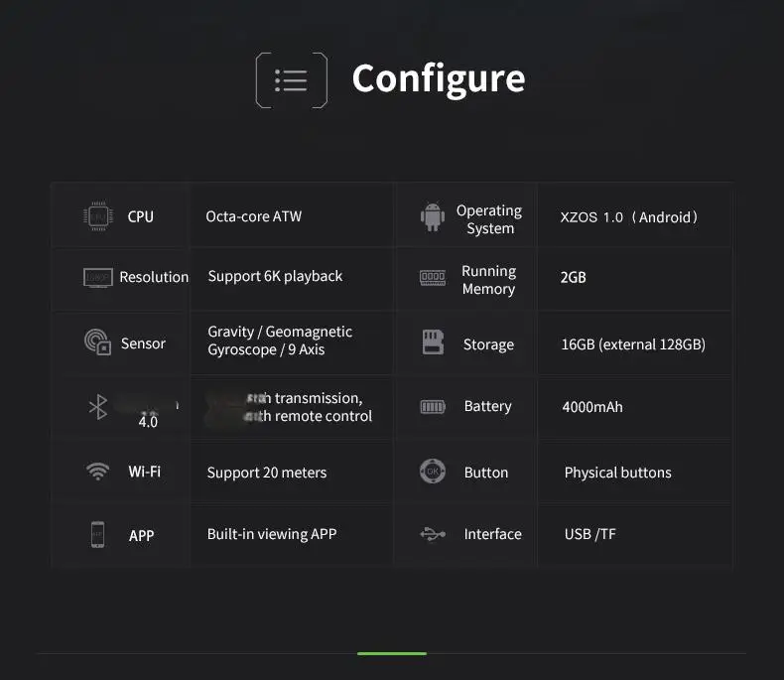Click the Bluetooth symbol icon
Screen dimensions: 784x680
click(x=98, y=407)
